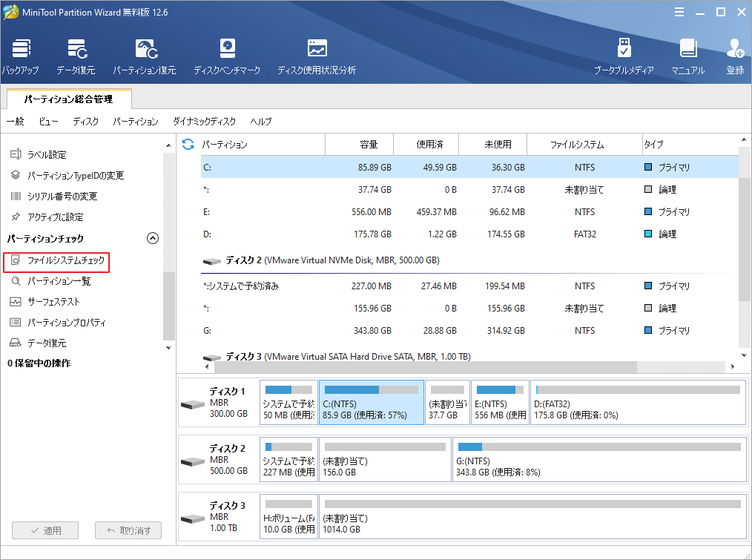Viewport: 752px width, 560px height.
Task: Open パーティションプロパティ
Action: coord(58,323)
